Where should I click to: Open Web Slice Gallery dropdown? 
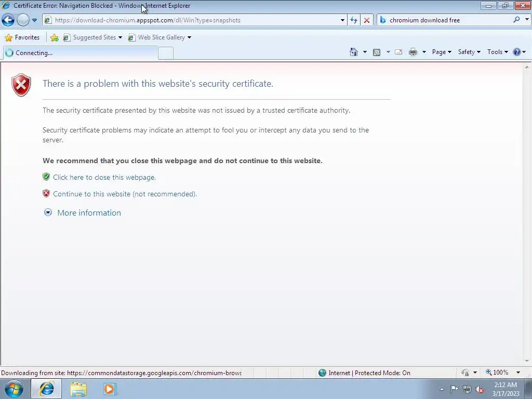189,37
